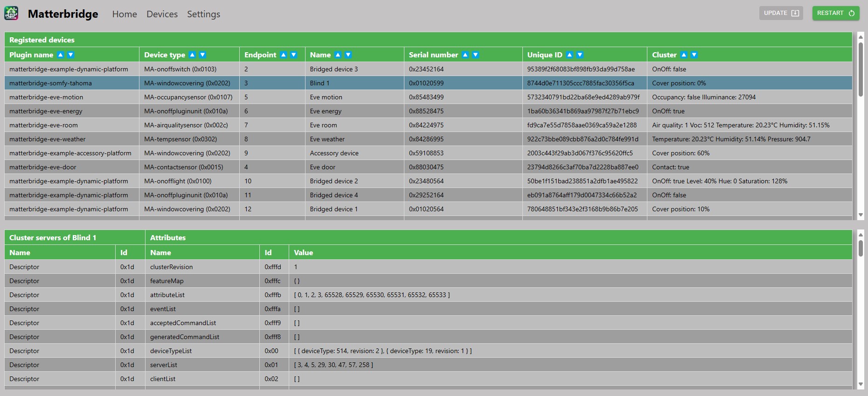Select the Eve motion device row
This screenshot has height=396, width=868.
[x=428, y=97]
